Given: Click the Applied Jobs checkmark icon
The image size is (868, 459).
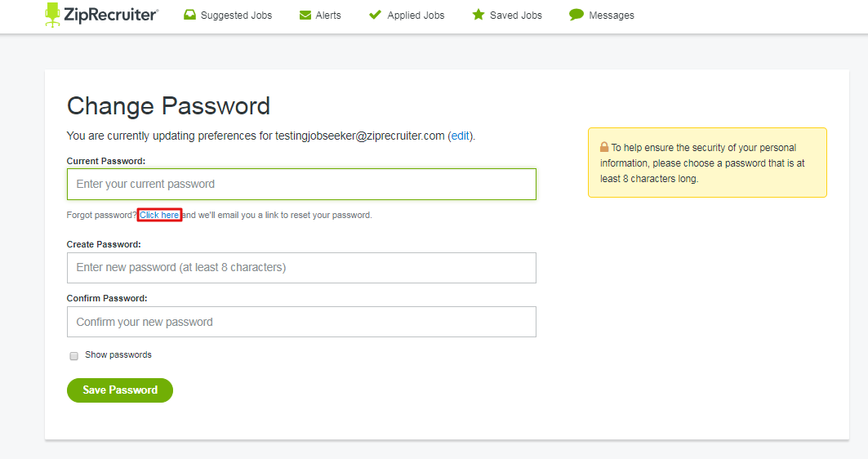Looking at the screenshot, I should [x=375, y=15].
